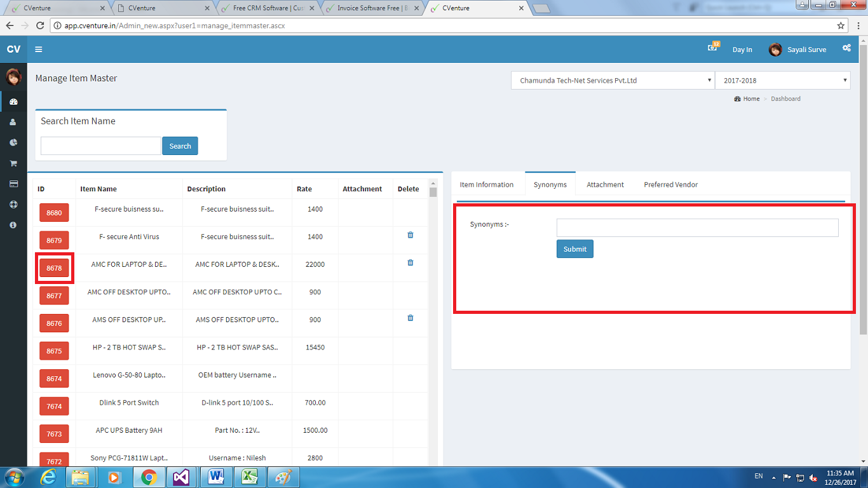This screenshot has width=868, height=488.
Task: Open Internet Explorer from the taskbar
Action: click(x=48, y=477)
